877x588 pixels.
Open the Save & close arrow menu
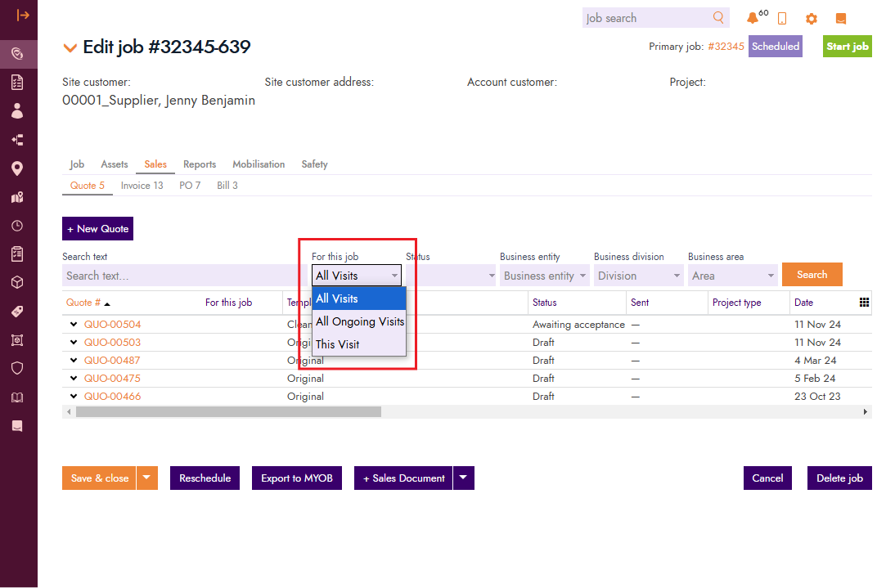(146, 478)
